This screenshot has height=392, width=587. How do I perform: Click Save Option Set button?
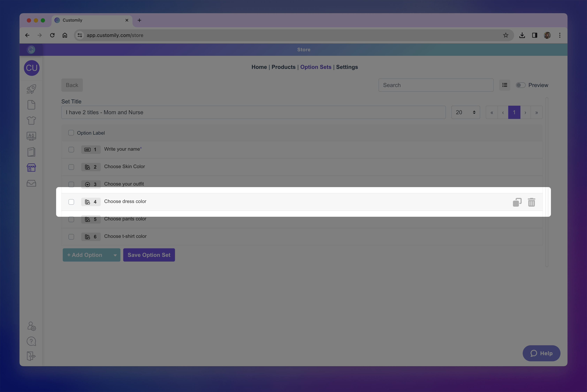pos(149,255)
